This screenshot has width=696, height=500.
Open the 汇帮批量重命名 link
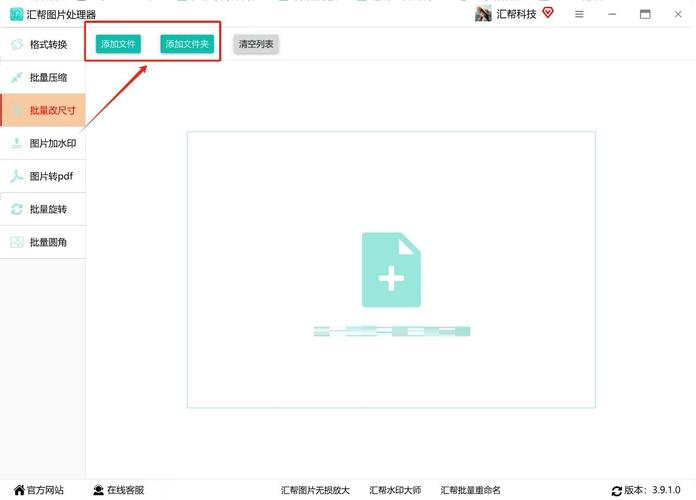click(471, 490)
